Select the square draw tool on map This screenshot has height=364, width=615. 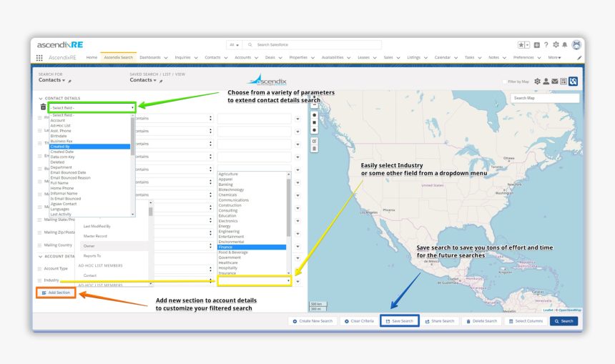point(314,122)
